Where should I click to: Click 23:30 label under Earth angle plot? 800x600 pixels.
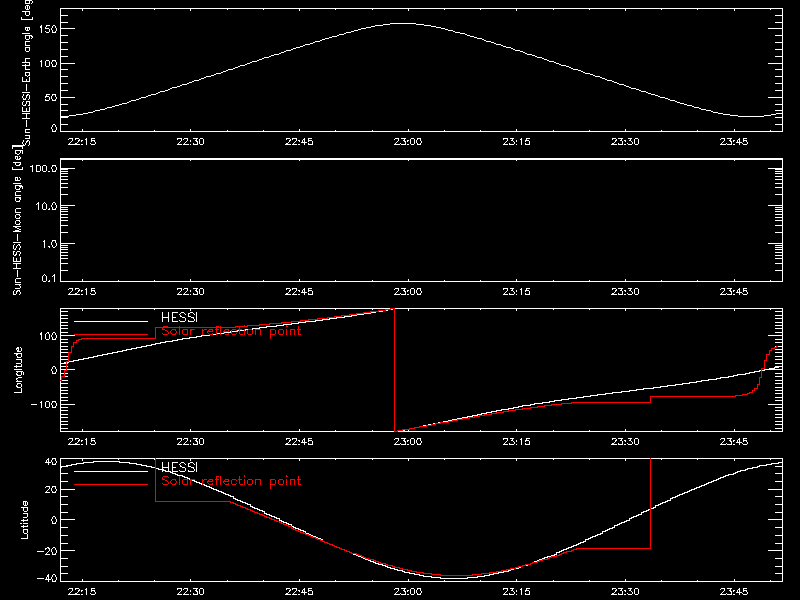625,141
